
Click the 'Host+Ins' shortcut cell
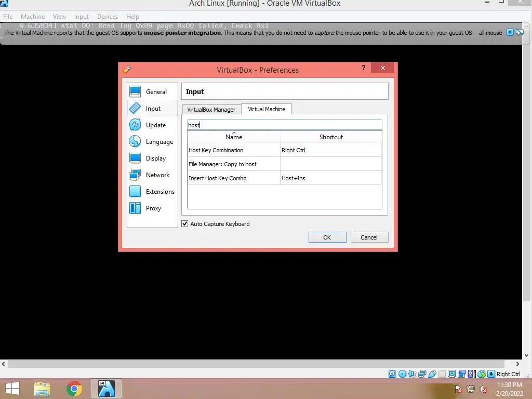click(331, 178)
